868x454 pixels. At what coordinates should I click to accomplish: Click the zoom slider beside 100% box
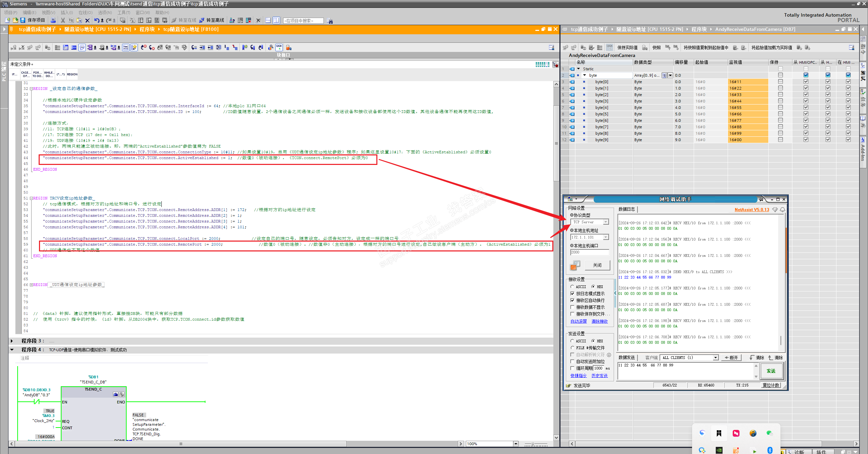tap(533, 444)
